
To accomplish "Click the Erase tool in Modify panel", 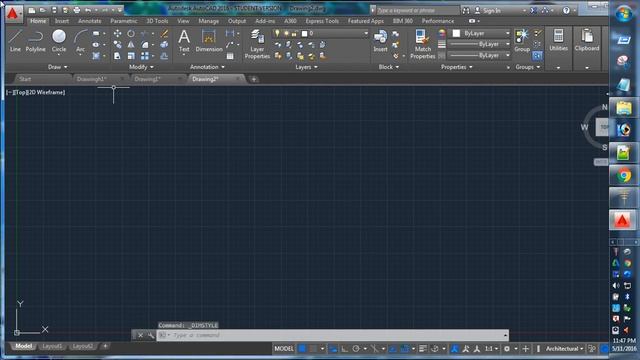I will point(164,33).
